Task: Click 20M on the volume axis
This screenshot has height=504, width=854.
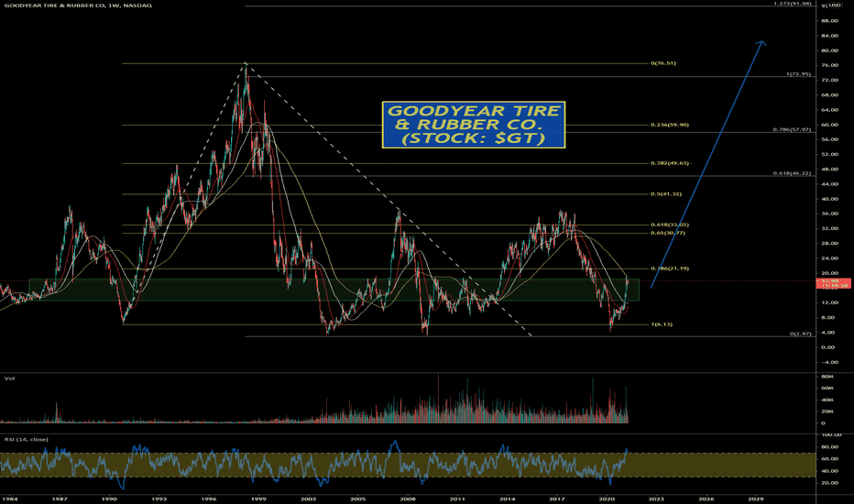Action: [x=827, y=411]
